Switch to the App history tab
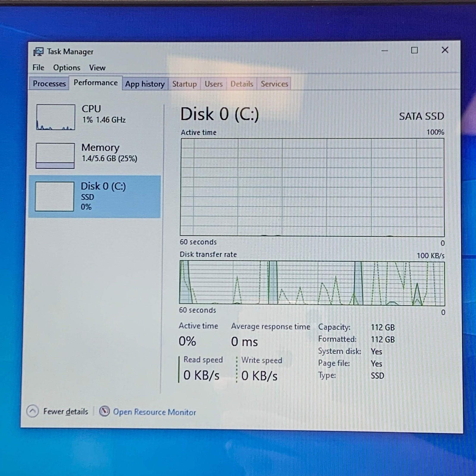This screenshot has height=476, width=476. pyautogui.click(x=145, y=84)
